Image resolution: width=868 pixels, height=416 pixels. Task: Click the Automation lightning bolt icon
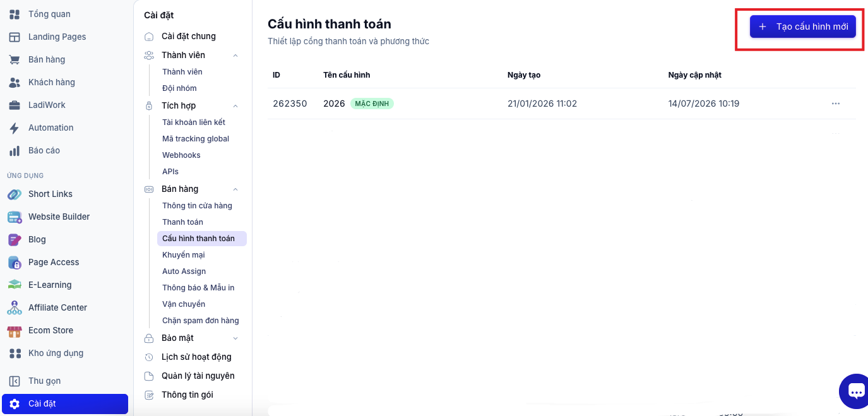click(x=15, y=128)
